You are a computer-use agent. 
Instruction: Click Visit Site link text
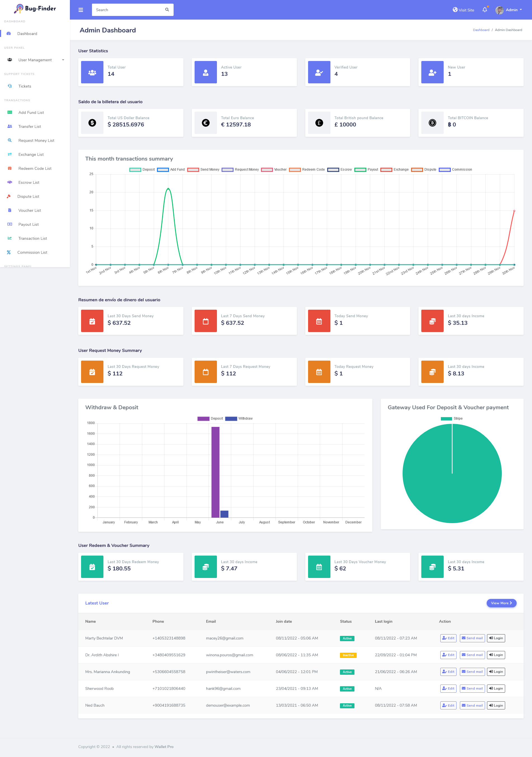467,10
